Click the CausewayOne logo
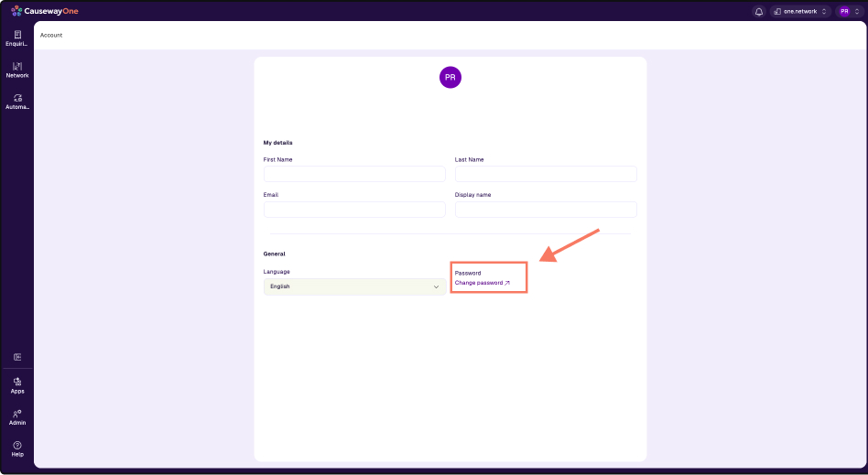This screenshot has width=868, height=475. tap(46, 11)
